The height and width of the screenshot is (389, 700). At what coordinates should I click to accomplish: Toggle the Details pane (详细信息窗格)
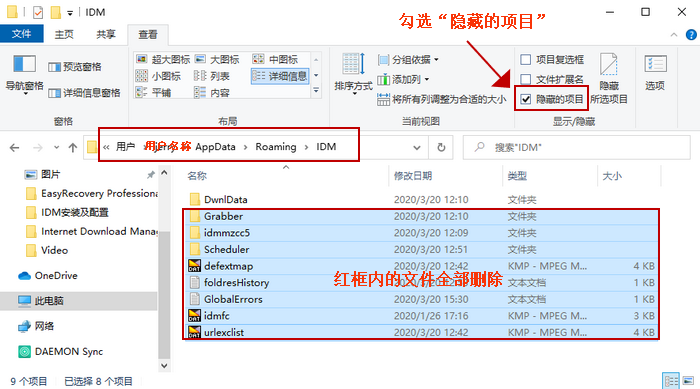click(x=84, y=93)
